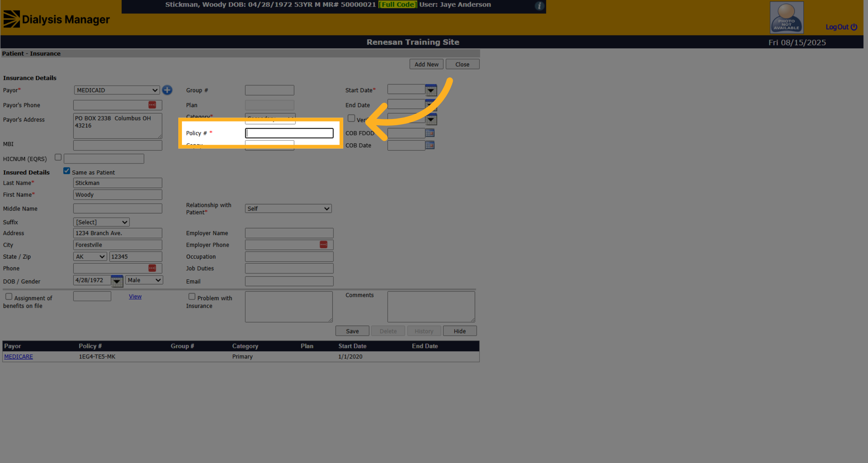Click the View link
Viewport: 868px width, 463px height.
click(135, 297)
